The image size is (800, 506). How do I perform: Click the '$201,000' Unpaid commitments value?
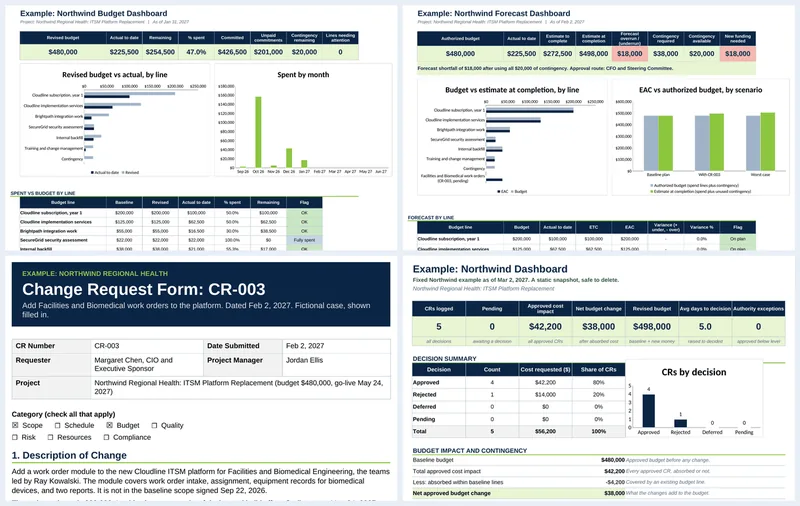(268, 52)
